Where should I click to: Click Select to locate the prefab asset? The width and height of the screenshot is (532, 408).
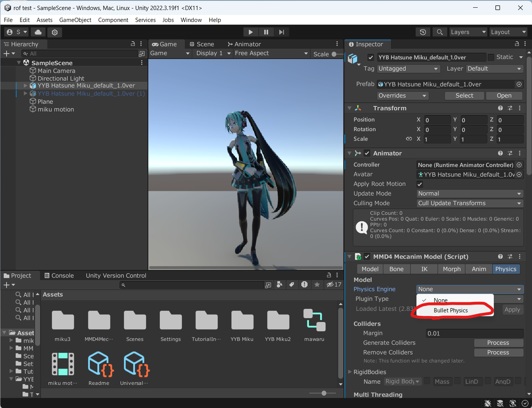[464, 95]
